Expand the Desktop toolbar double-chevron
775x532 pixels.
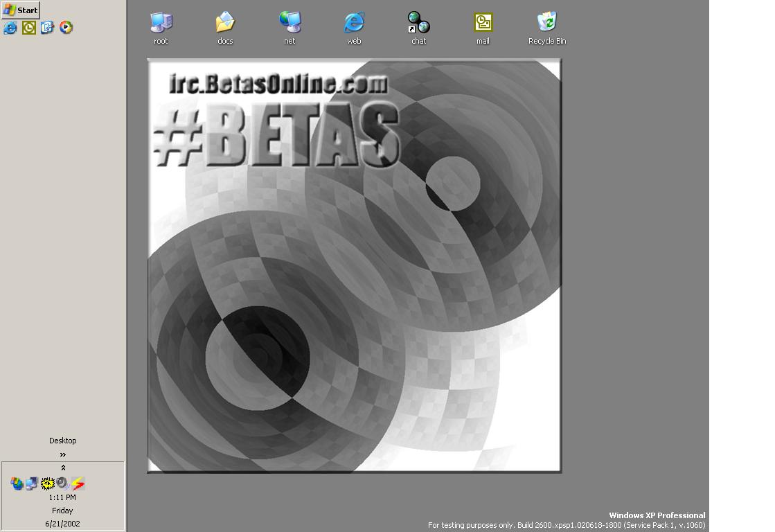62,454
